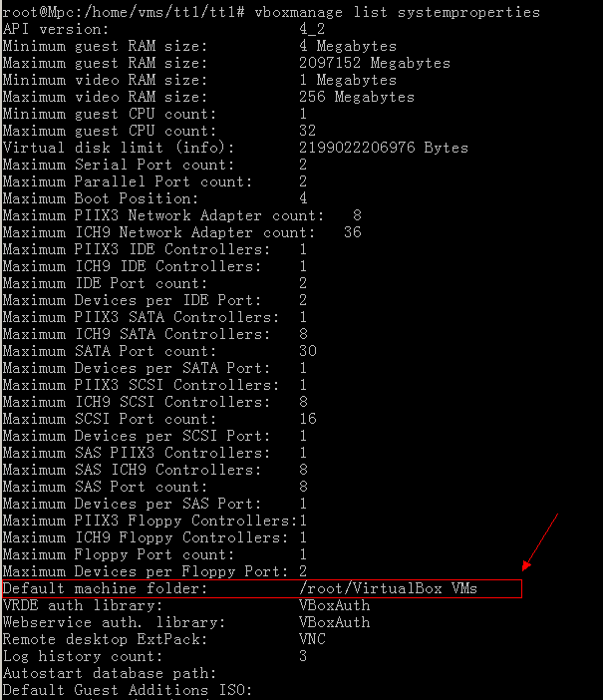Viewport: 603px width, 700px height.
Task: Click the Maximum video RAM size value
Action: (357, 97)
